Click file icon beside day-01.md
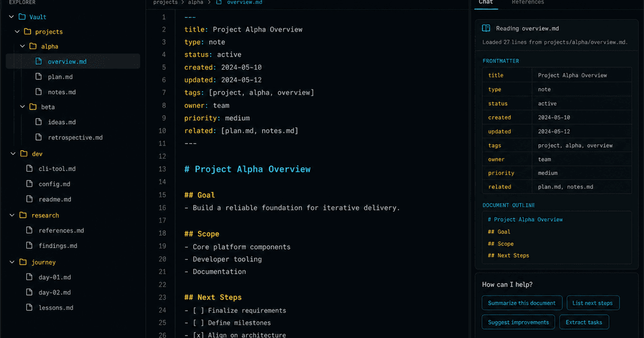The width and height of the screenshot is (644, 338). pyautogui.click(x=30, y=277)
